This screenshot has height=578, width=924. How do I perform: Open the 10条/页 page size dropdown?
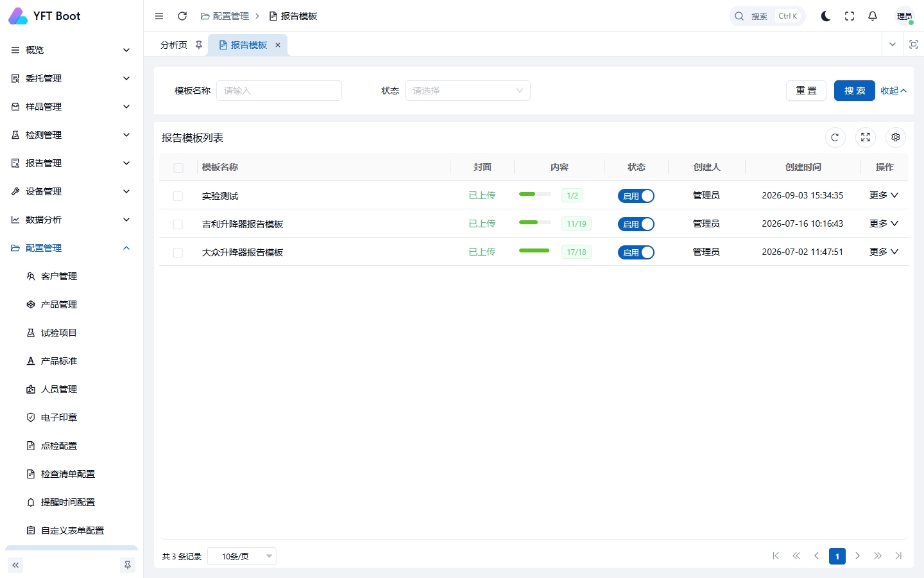click(x=242, y=556)
